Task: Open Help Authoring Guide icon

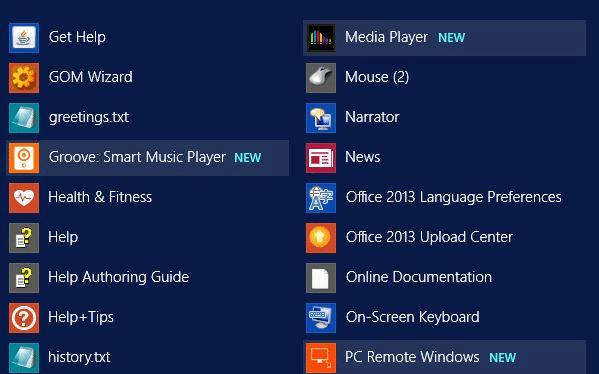Action: pos(24,278)
